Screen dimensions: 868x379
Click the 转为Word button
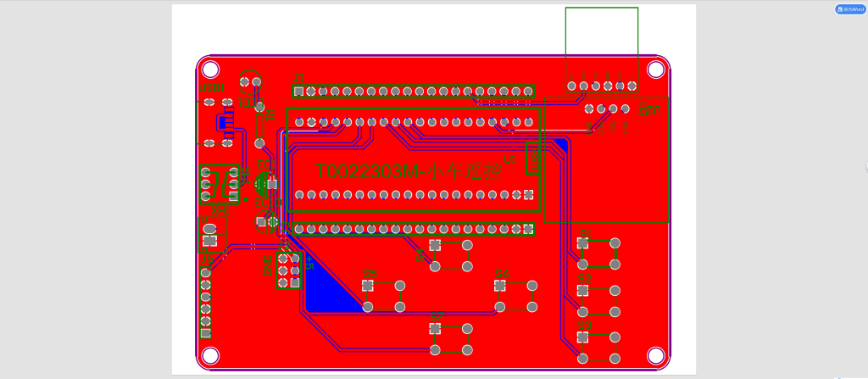coord(850,9)
